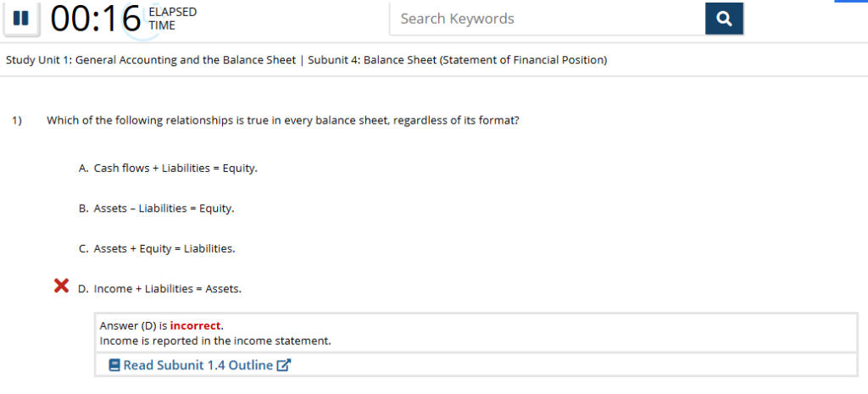
Task: Click the balance sheet question text
Action: [x=282, y=120]
